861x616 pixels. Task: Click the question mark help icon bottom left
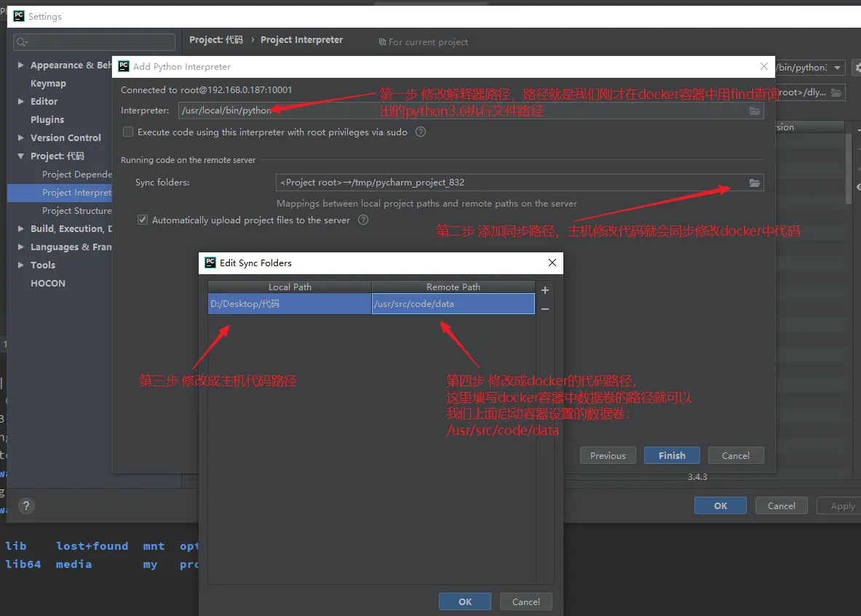pyautogui.click(x=26, y=505)
